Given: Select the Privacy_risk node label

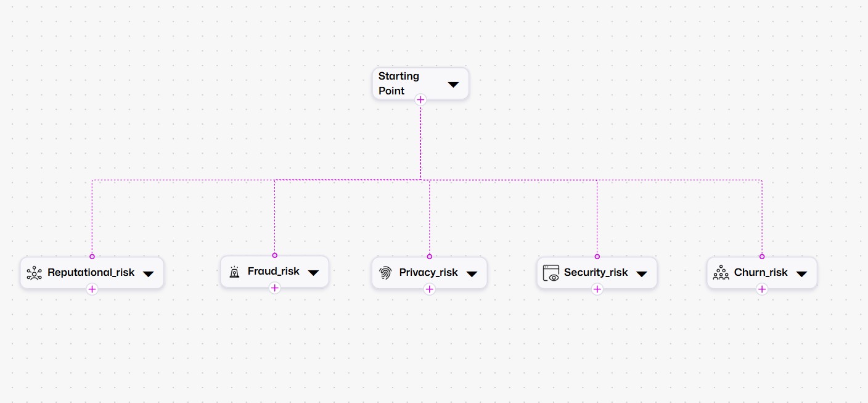Looking at the screenshot, I should pos(428,272).
